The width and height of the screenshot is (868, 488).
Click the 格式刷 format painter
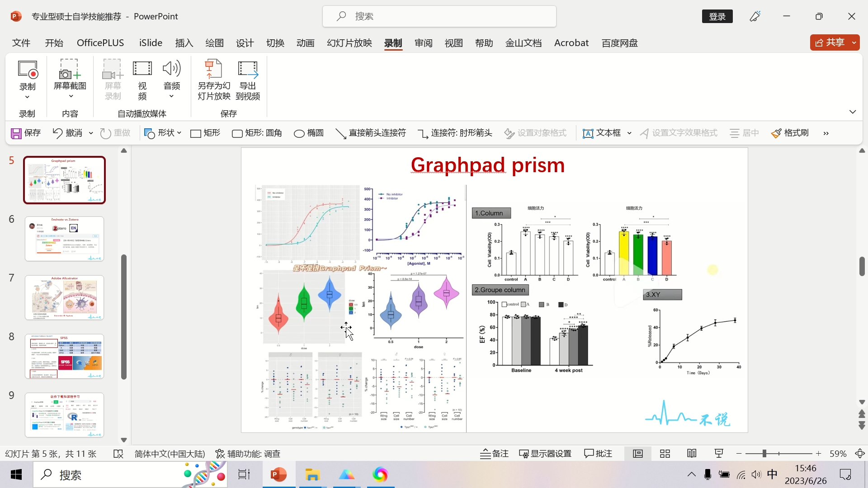coord(790,133)
